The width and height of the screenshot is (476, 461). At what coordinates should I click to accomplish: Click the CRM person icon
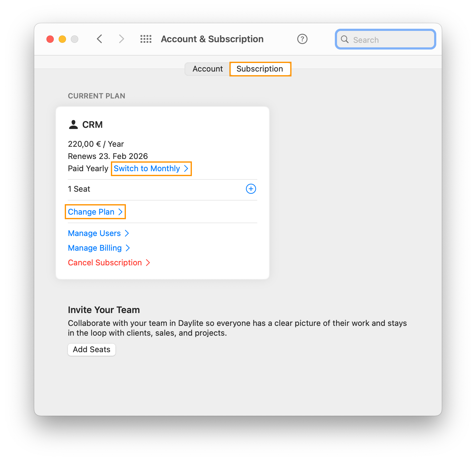(x=73, y=125)
